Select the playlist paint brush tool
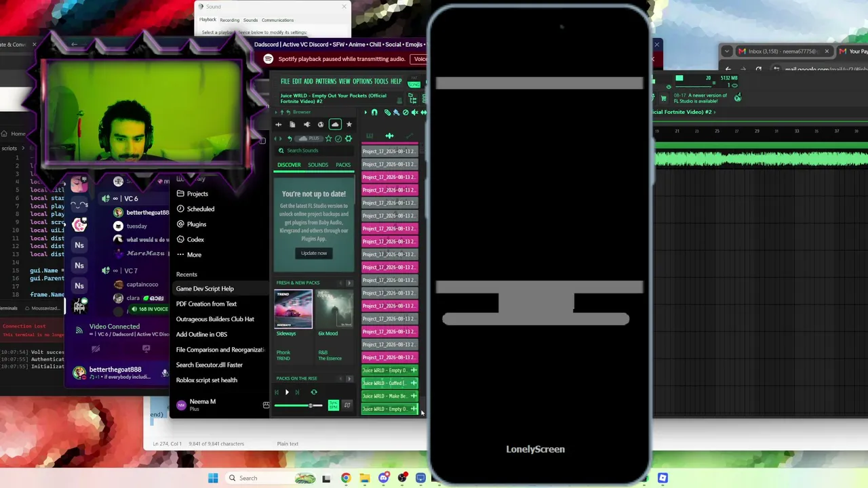This screenshot has width=868, height=488. [x=397, y=113]
